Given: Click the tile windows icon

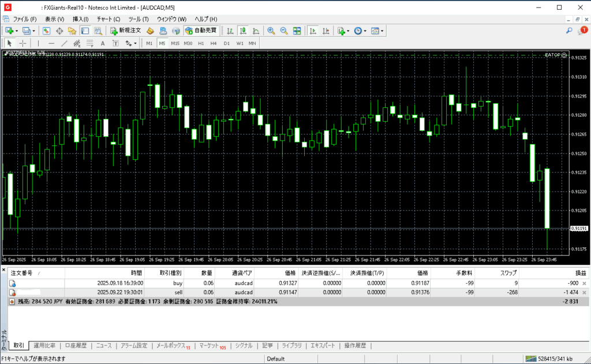Looking at the screenshot, I should [x=297, y=31].
